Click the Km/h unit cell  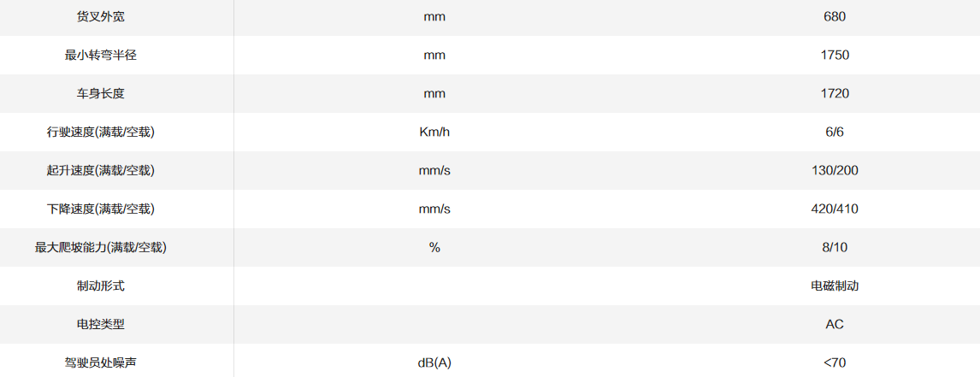[434, 133]
